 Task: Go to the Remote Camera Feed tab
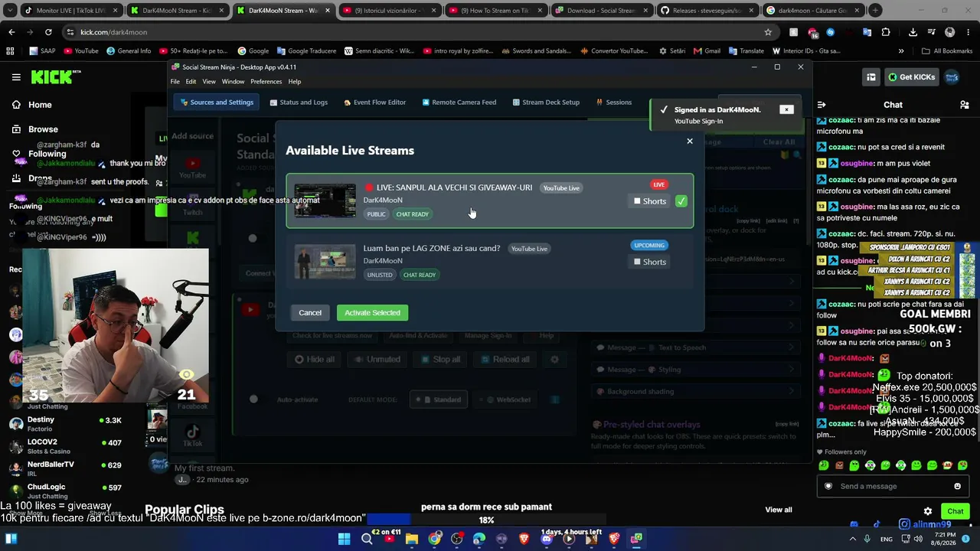tap(459, 102)
